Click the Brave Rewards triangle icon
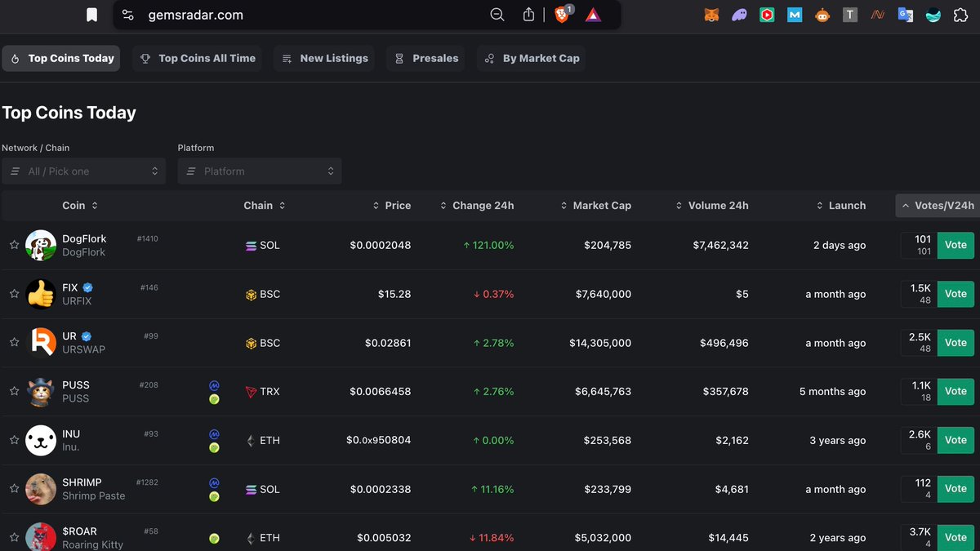This screenshot has height=551, width=980. tap(593, 15)
